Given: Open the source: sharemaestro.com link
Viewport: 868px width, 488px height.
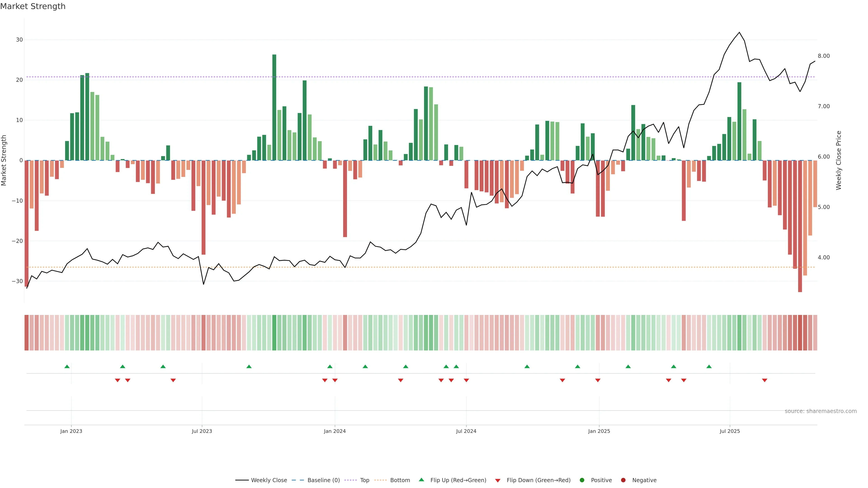Looking at the screenshot, I should click(821, 411).
